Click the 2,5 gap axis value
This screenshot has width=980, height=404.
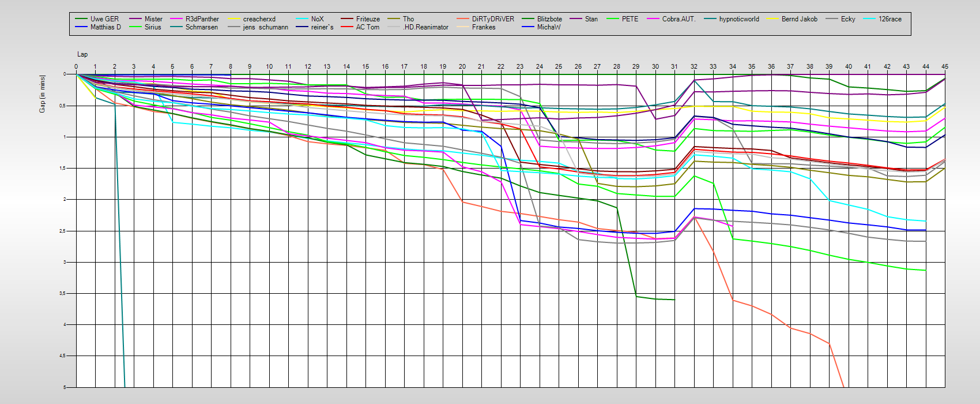(x=63, y=231)
